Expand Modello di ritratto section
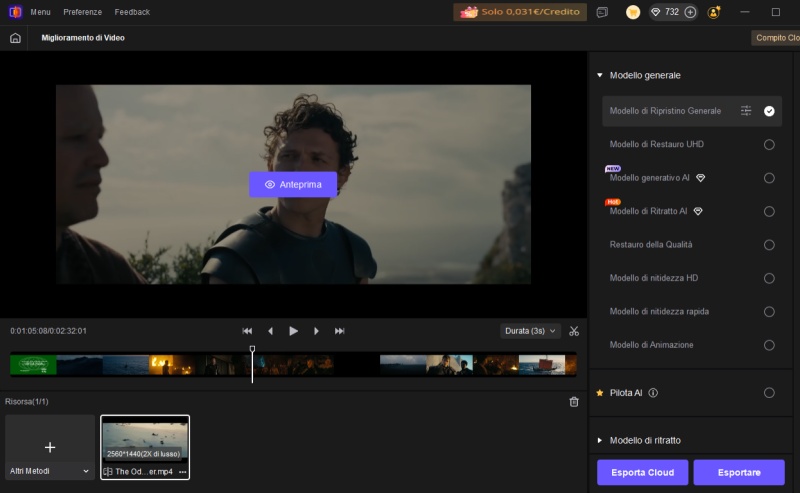Viewport: 800px width, 493px height. click(x=599, y=440)
